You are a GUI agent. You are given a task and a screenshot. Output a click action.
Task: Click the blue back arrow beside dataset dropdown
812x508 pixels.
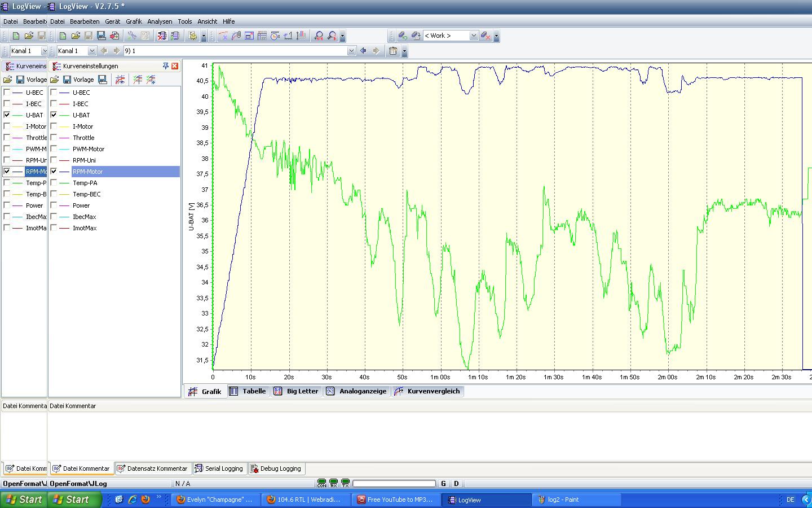[363, 51]
